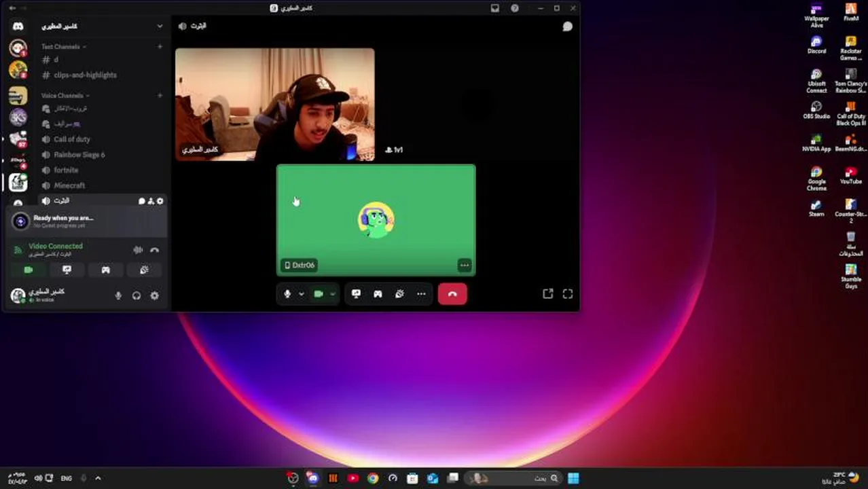The width and height of the screenshot is (868, 489).
Task: Go back with title bar arrow
Action: tap(12, 8)
